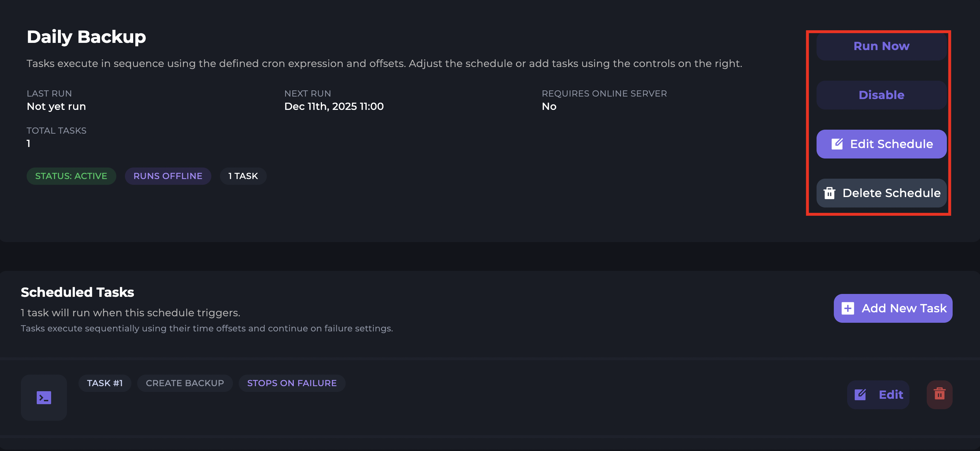Disable the Daily Backup schedule
The image size is (980, 451).
click(881, 95)
